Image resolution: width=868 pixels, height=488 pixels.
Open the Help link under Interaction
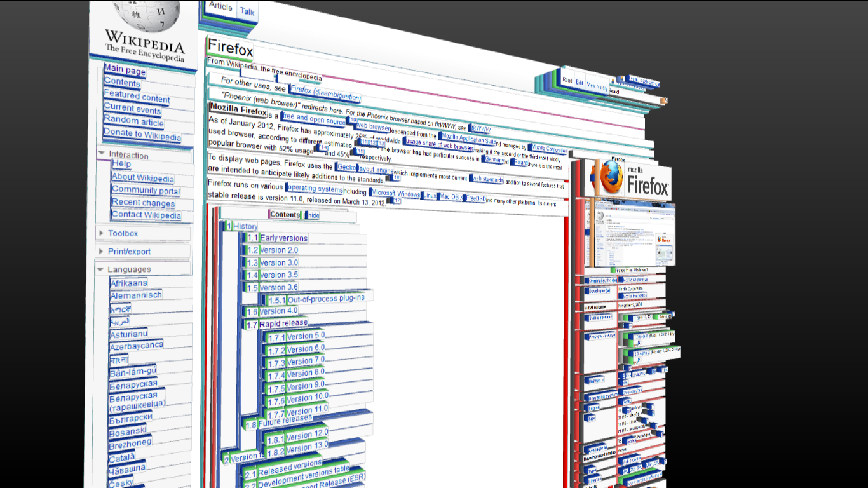121,164
